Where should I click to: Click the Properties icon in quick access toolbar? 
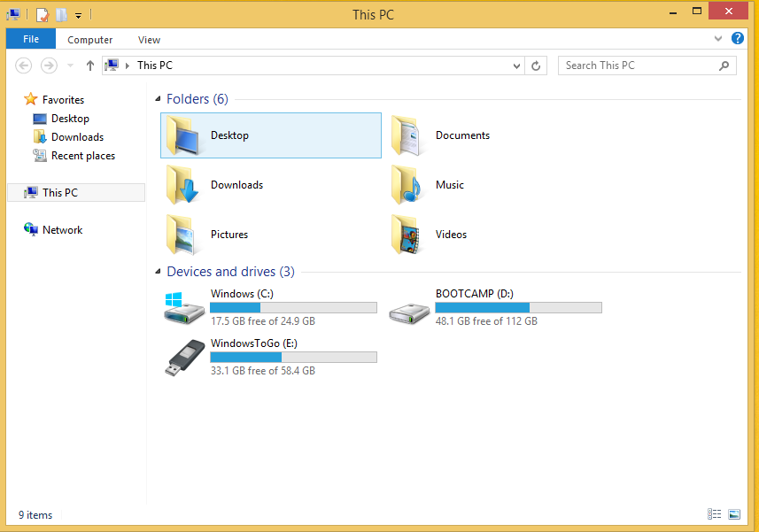coord(43,15)
